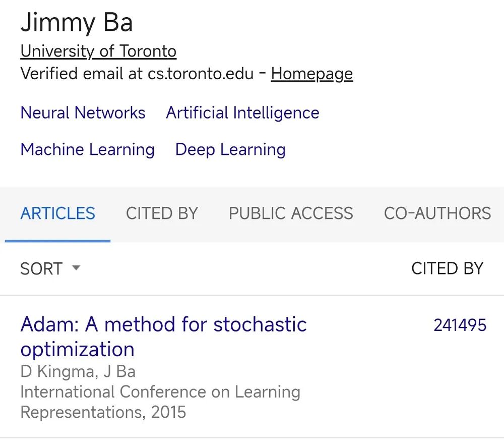
Task: Select the ARTICLES tab
Action: (57, 213)
